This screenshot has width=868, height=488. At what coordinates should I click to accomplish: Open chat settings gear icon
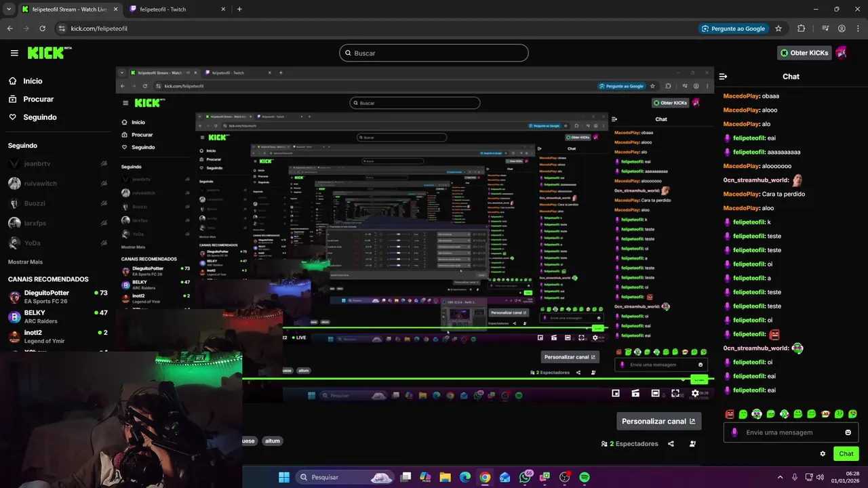tap(823, 453)
